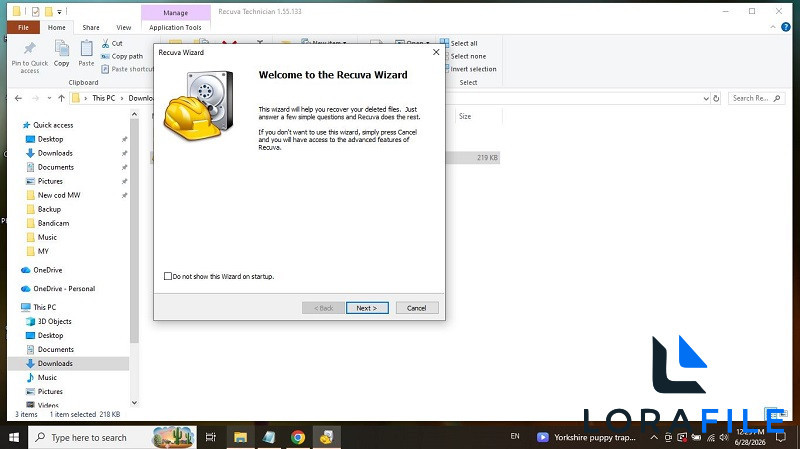Image resolution: width=800 pixels, height=449 pixels.
Task: Select This PC in navigation pane
Action: (44, 307)
